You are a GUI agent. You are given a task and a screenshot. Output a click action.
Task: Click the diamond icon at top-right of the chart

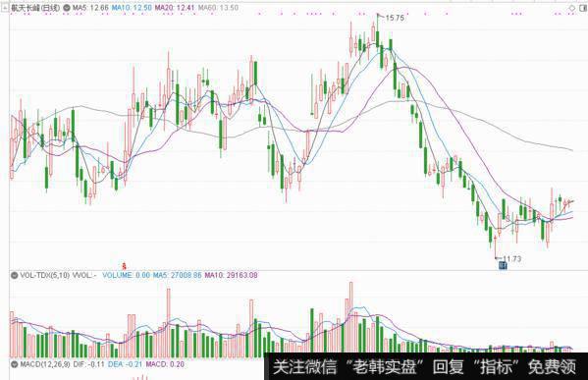coord(572,8)
